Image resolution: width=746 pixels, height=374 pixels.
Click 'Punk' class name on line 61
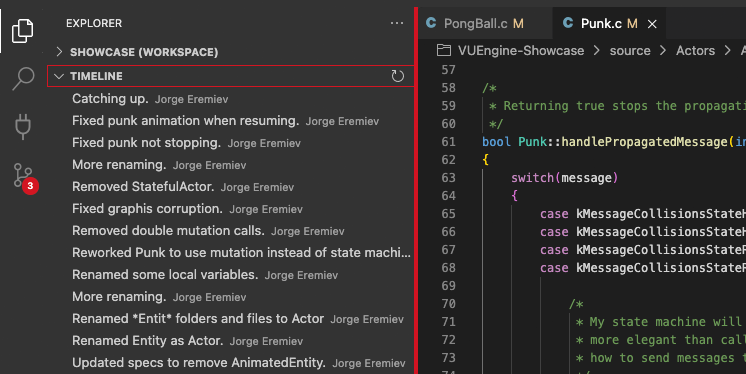pos(532,142)
